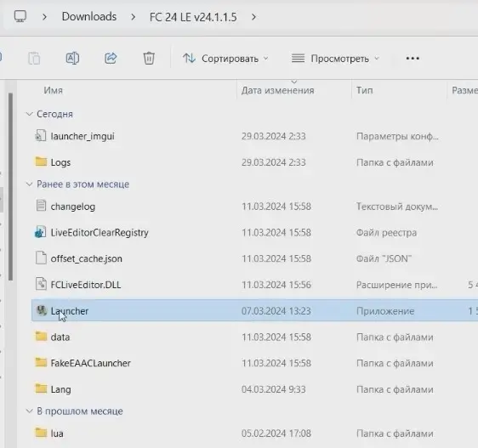
Task: Click the launcher_imgui file name
Action: (83, 136)
